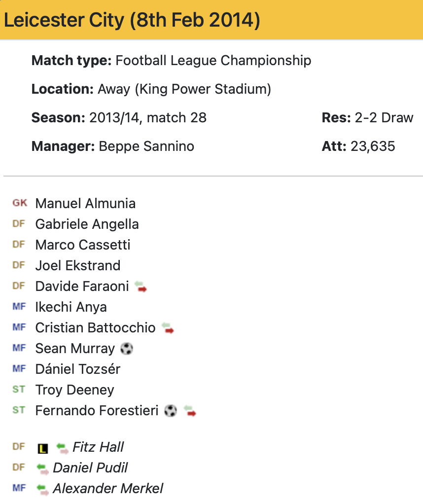Click the substituted-on arrow next to Fitz Hall

62,448
